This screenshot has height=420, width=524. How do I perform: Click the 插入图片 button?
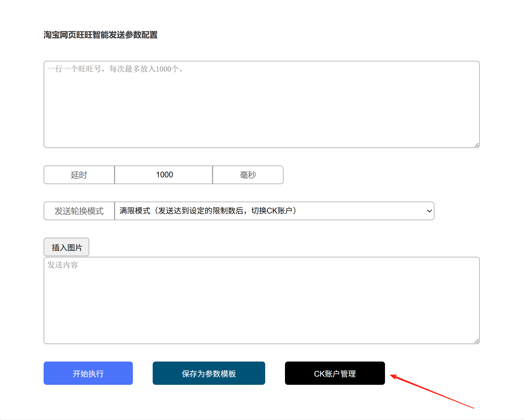pyautogui.click(x=66, y=247)
